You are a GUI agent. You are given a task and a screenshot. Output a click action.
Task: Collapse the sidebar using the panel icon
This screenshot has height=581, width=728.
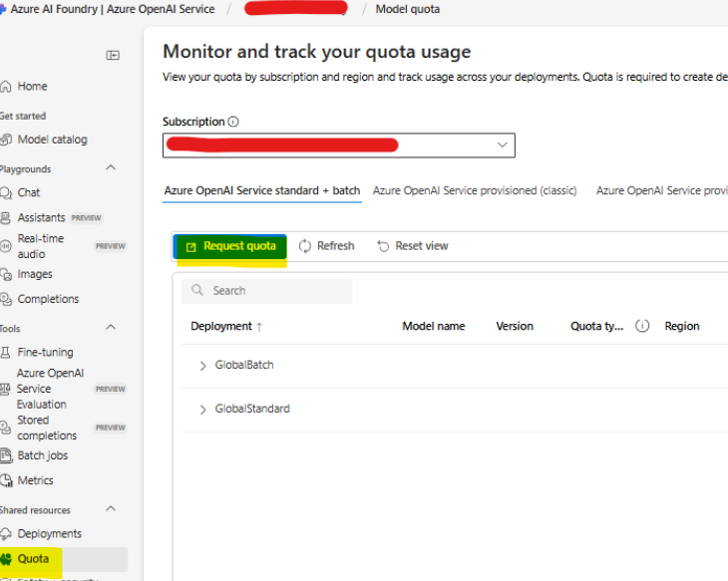click(x=113, y=56)
